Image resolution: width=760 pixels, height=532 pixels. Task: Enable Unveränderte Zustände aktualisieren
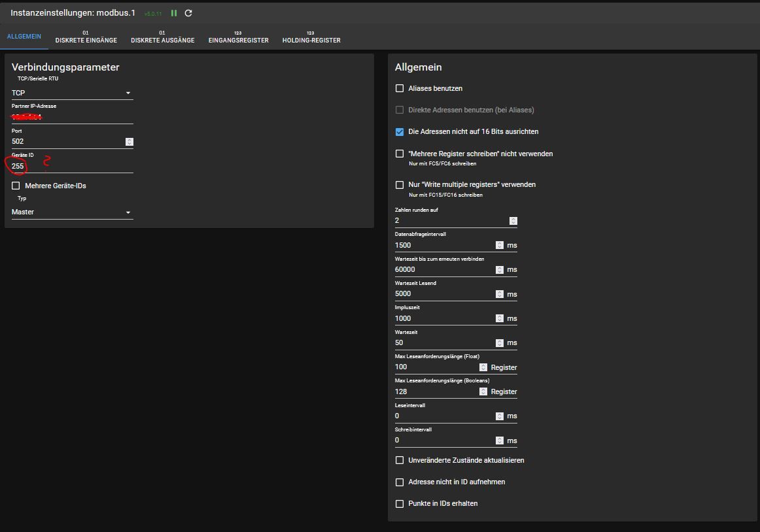tap(400, 460)
